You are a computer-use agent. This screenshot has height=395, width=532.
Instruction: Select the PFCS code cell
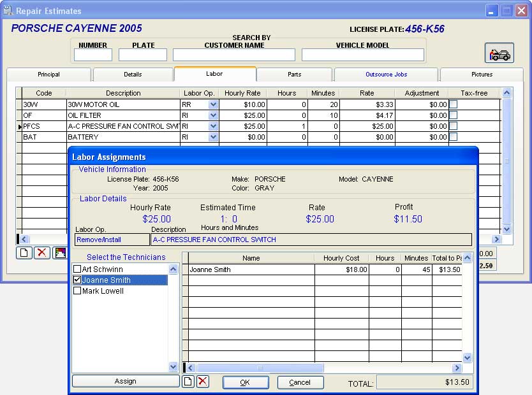[x=44, y=126]
